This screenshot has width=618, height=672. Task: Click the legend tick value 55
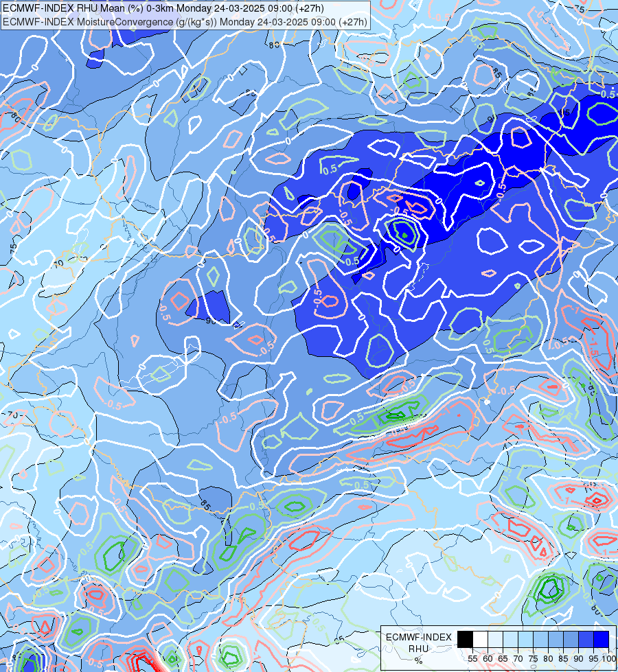(x=472, y=659)
